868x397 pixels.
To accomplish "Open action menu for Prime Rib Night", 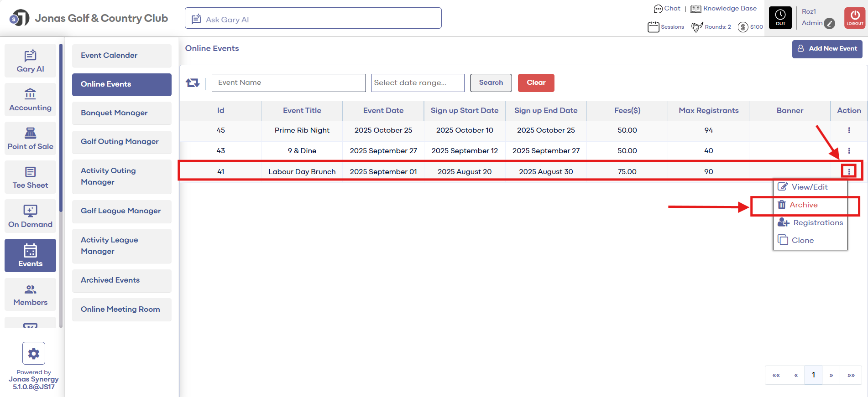I will 849,130.
